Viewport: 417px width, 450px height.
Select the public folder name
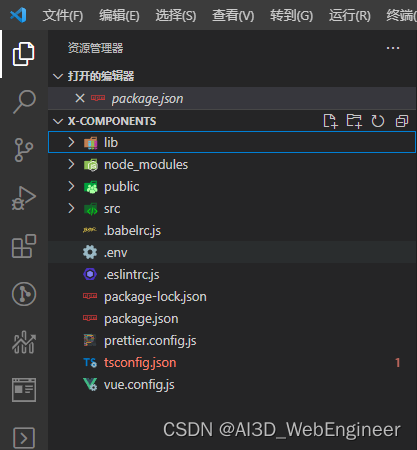click(122, 187)
